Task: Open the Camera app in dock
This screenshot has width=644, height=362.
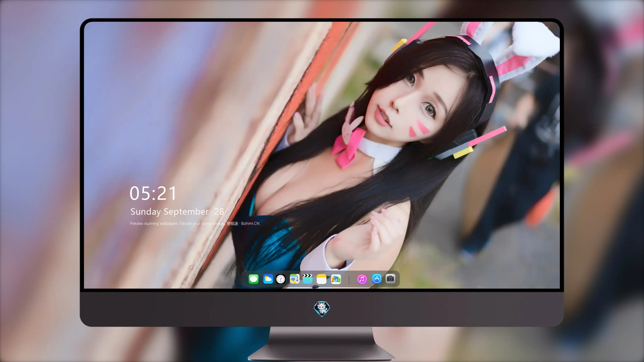Action: [x=390, y=279]
